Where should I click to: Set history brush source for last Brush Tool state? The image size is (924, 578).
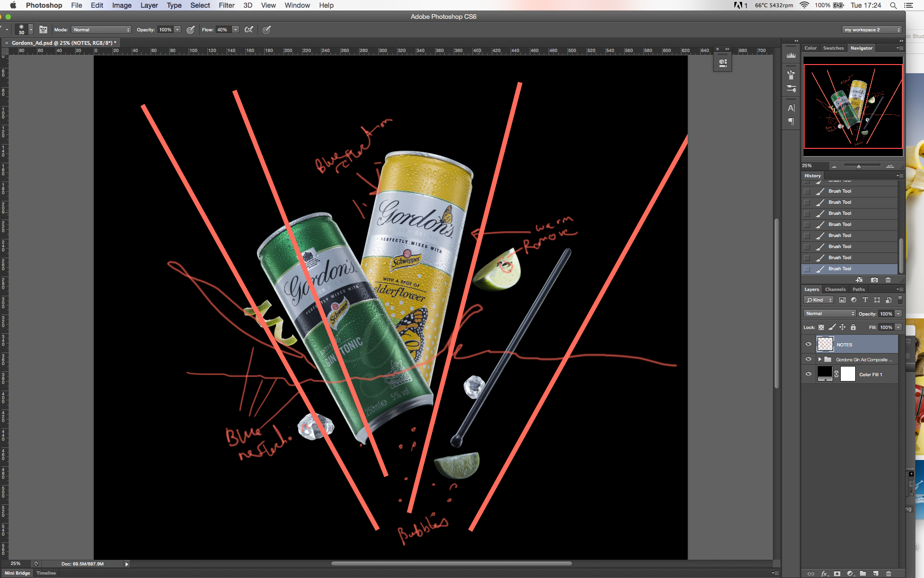(x=807, y=269)
